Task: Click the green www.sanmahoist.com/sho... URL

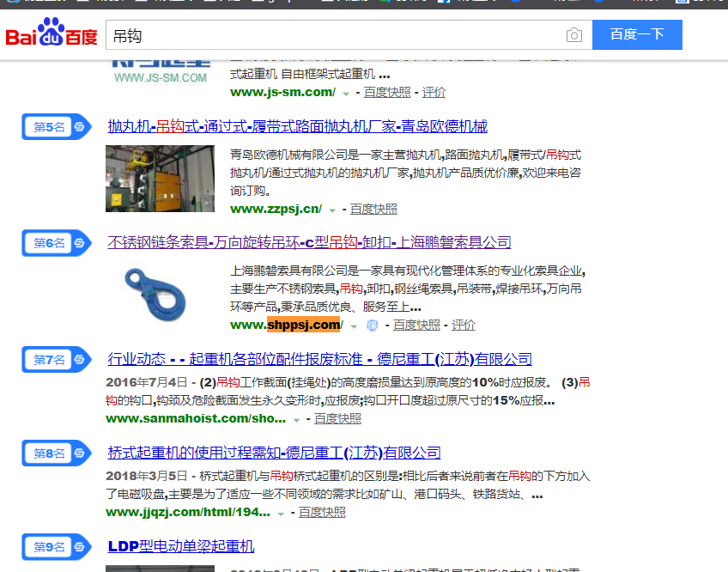Action: pyautogui.click(x=196, y=418)
